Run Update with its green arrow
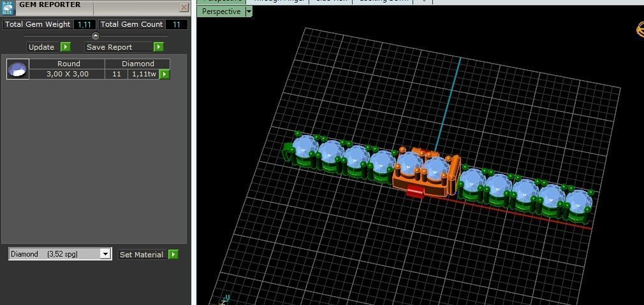644x305 pixels. click(x=66, y=47)
